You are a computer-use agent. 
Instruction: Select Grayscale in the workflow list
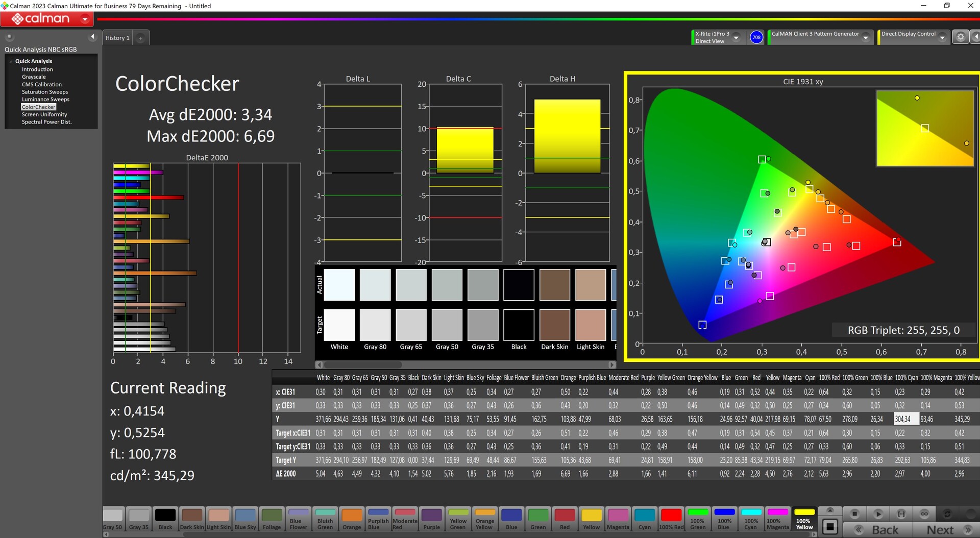34,77
